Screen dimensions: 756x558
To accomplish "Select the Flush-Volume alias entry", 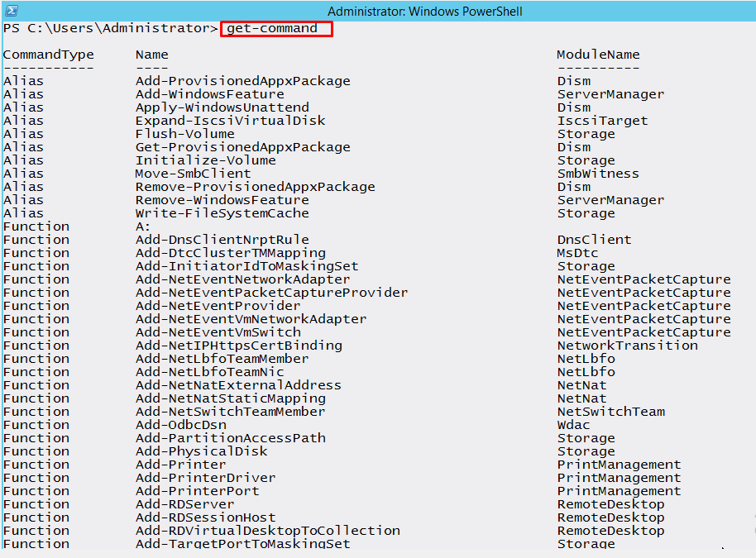I will point(184,133).
